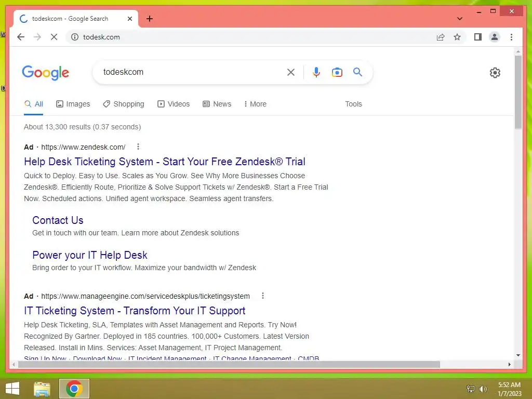The width and height of the screenshot is (532, 399).
Task: Open Google quick settings gear
Action: coord(495,73)
